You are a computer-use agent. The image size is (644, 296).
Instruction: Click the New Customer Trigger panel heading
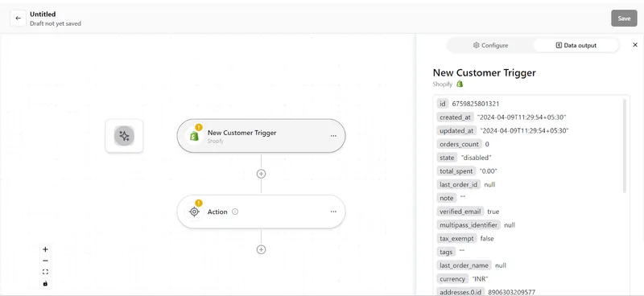coord(485,72)
